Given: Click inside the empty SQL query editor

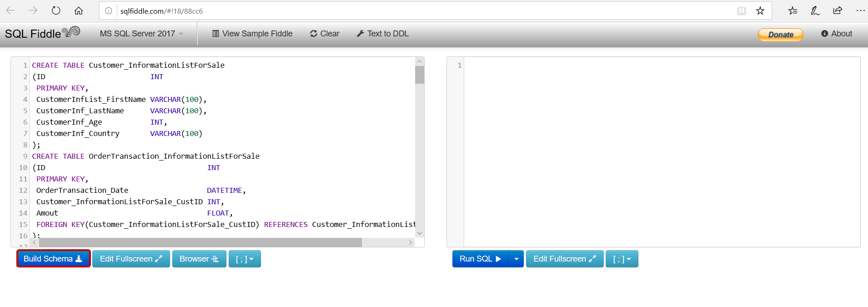Looking at the screenshot, I should tap(662, 152).
